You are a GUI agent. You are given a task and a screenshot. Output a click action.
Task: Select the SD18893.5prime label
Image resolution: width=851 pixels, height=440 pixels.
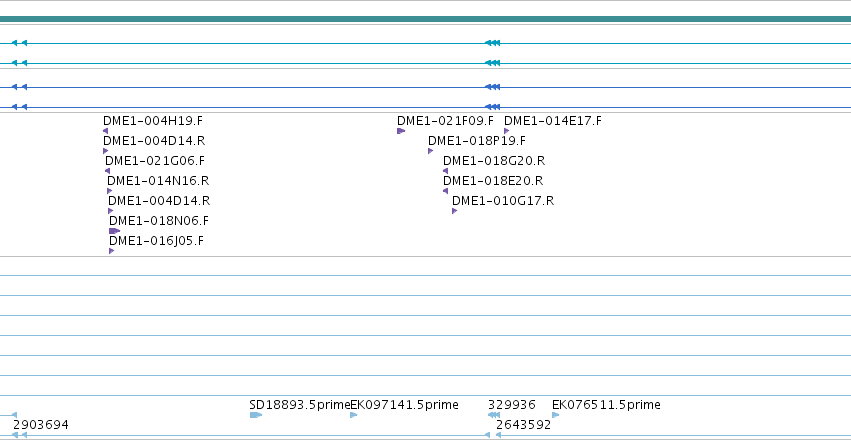point(300,405)
